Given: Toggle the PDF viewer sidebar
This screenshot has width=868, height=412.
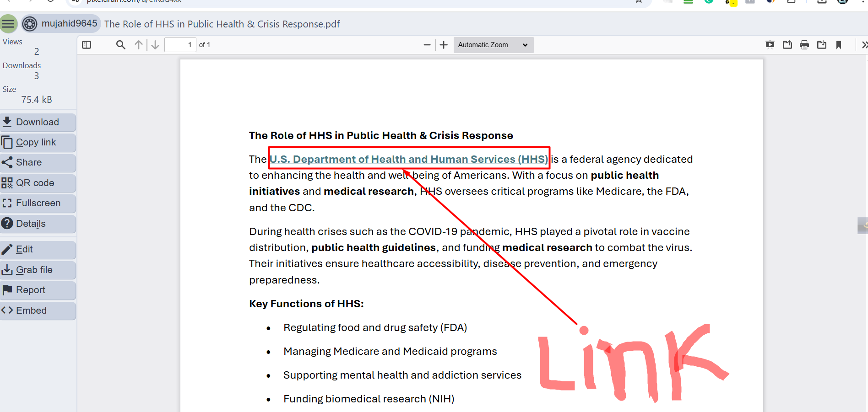Looking at the screenshot, I should 87,45.
